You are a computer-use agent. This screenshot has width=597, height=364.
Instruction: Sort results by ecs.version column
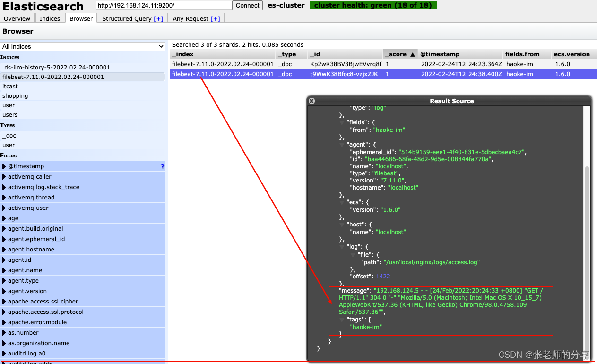click(x=574, y=54)
